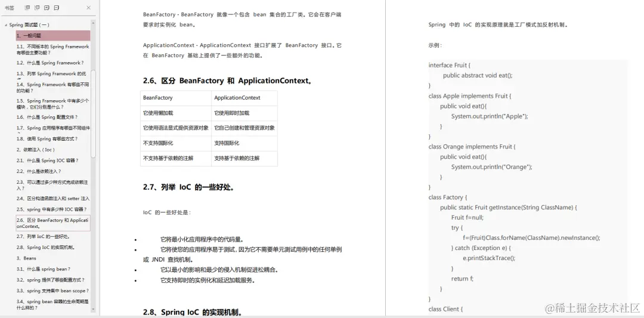This screenshot has width=644, height=318.
Task: Click table cell 它自己创建和管理资源对象
Action: click(244, 128)
